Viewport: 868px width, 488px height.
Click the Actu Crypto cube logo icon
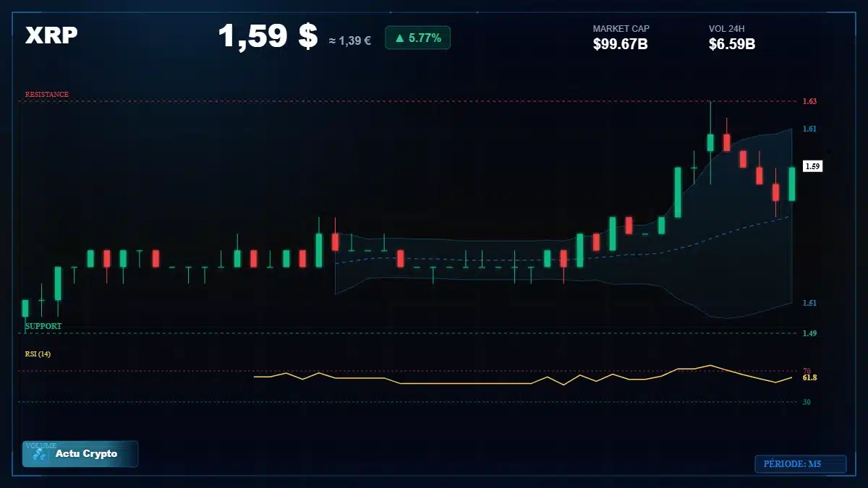pos(39,455)
